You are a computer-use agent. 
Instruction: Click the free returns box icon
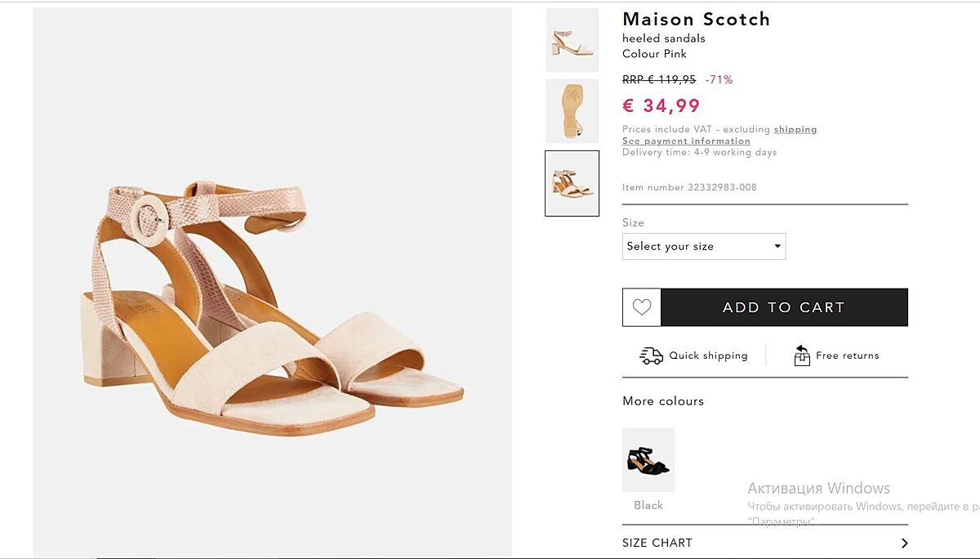click(x=802, y=356)
